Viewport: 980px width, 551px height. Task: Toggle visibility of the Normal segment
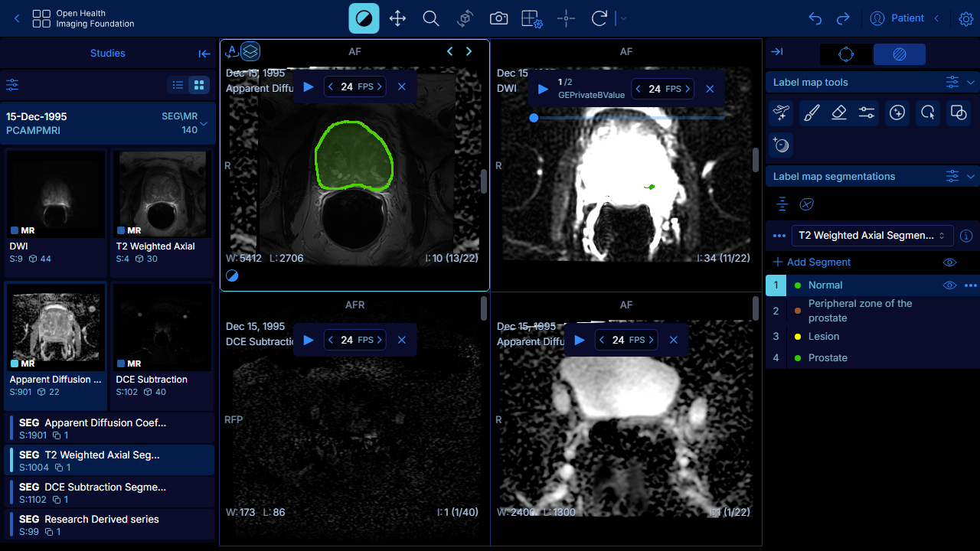[x=949, y=285]
